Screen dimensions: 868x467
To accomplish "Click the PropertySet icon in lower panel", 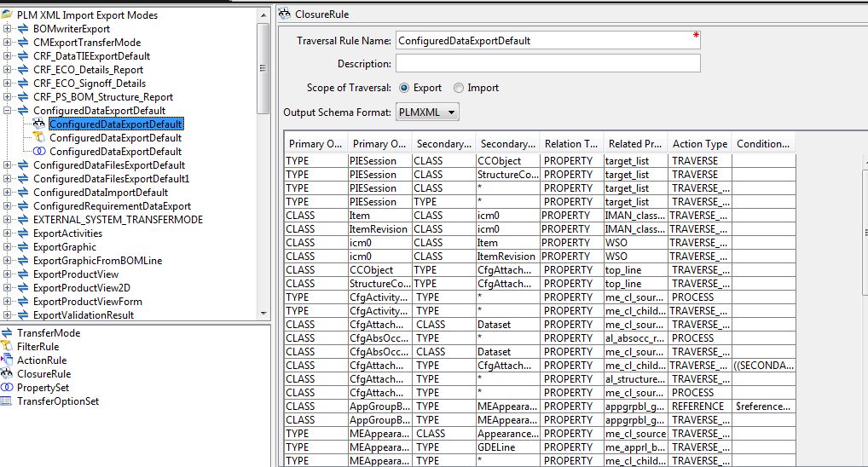I will [x=7, y=388].
